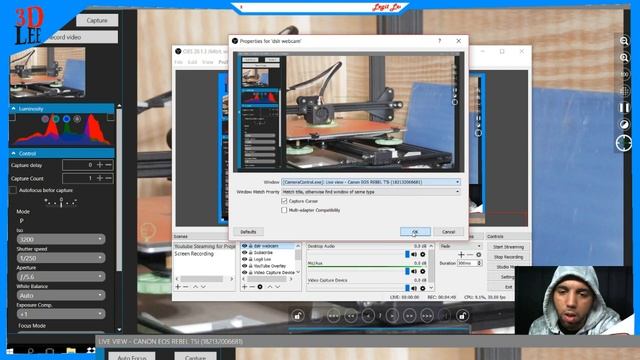Enable Autofocus before capture checkbox
The image size is (640, 360).
point(13,190)
